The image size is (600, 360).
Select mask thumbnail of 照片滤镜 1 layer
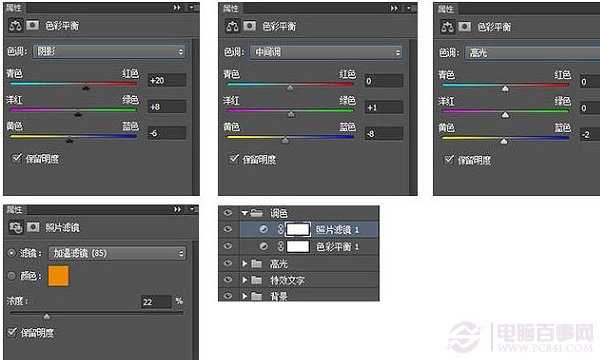tap(298, 229)
